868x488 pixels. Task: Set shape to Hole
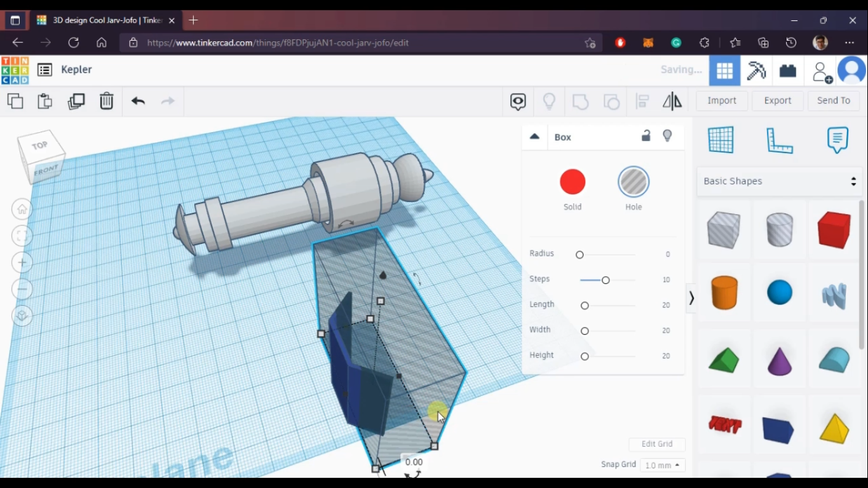coord(634,182)
